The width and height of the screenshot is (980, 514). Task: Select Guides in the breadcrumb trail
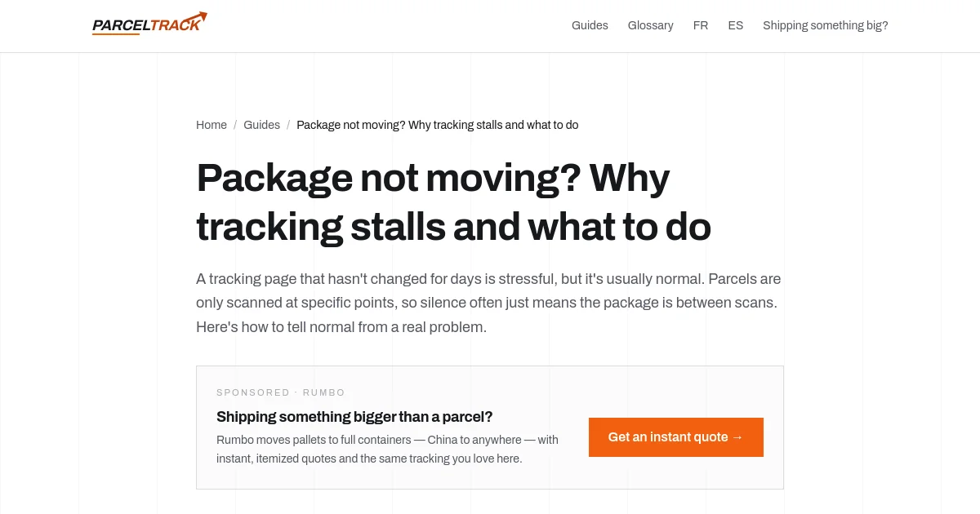pyautogui.click(x=261, y=125)
